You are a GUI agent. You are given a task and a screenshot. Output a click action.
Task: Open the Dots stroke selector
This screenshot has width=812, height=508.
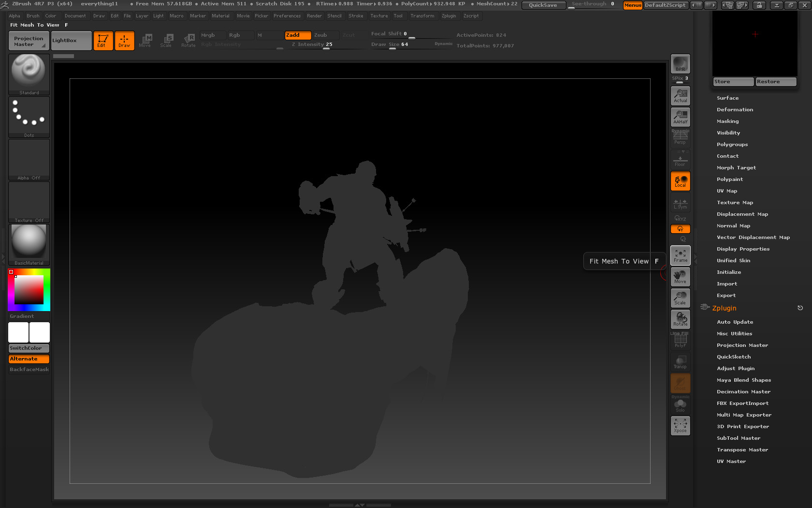tap(29, 115)
